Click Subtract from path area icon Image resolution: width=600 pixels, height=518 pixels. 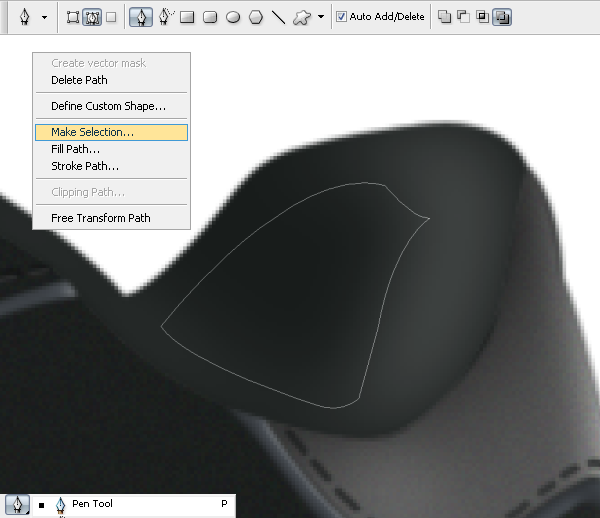click(x=463, y=17)
